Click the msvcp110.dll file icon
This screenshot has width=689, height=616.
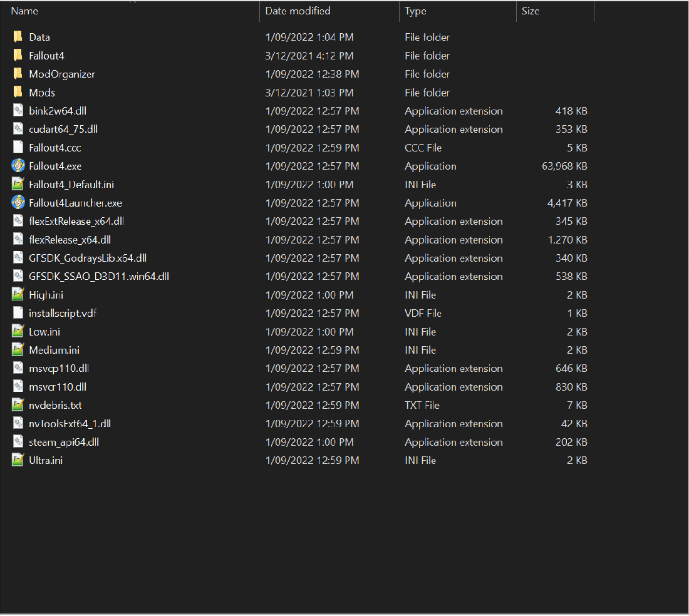pyautogui.click(x=18, y=368)
